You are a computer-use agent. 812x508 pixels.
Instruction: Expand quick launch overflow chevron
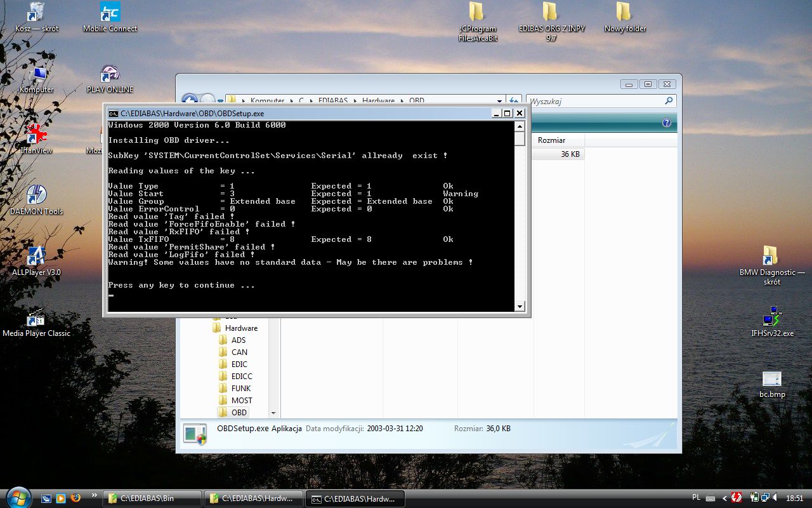click(x=95, y=495)
